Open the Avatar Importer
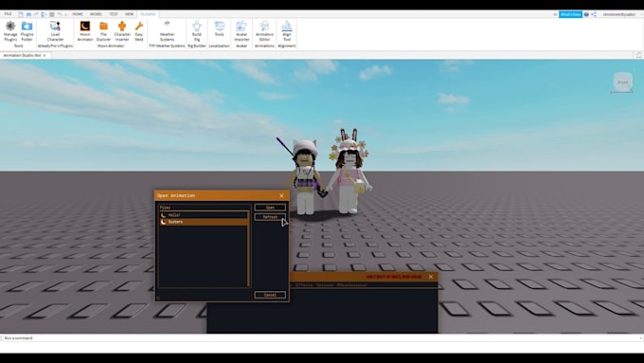This screenshot has width=644, height=363. (241, 31)
